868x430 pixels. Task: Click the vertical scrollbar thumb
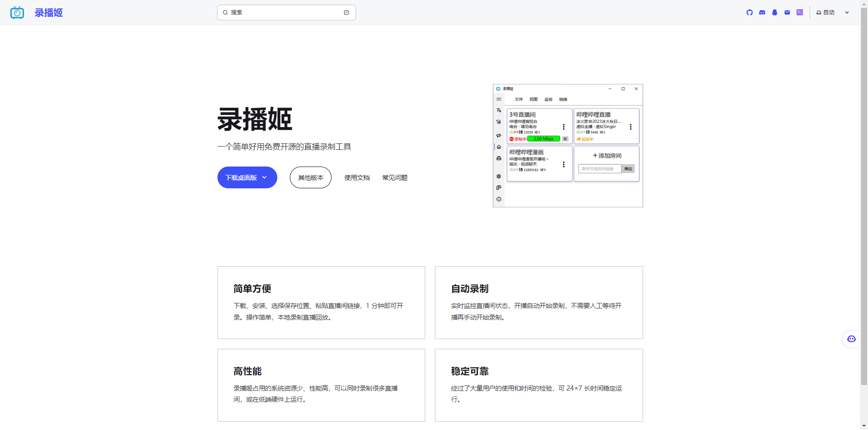[x=864, y=196]
